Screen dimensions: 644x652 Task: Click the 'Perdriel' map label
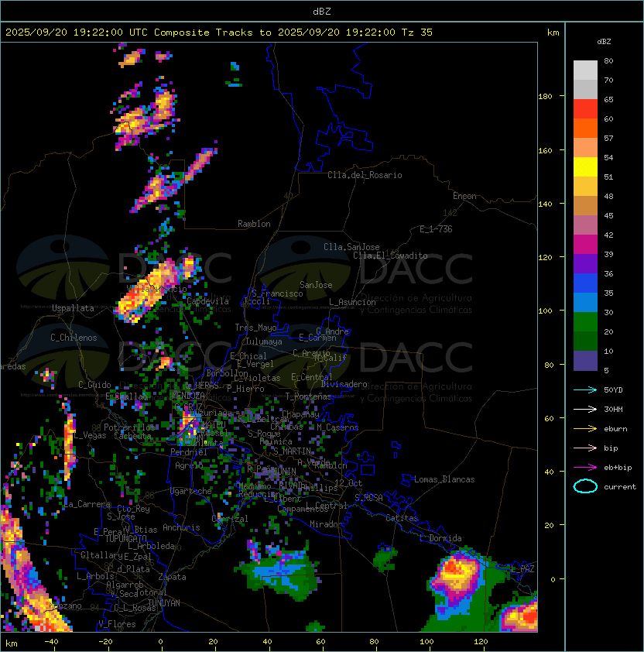tap(189, 452)
